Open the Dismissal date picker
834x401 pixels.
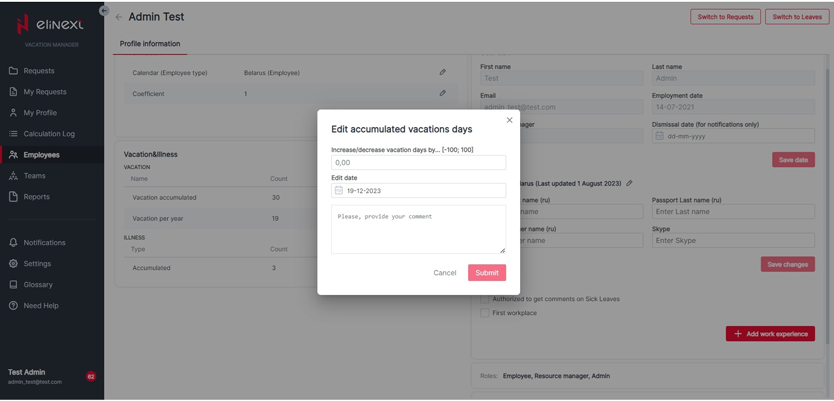click(660, 136)
